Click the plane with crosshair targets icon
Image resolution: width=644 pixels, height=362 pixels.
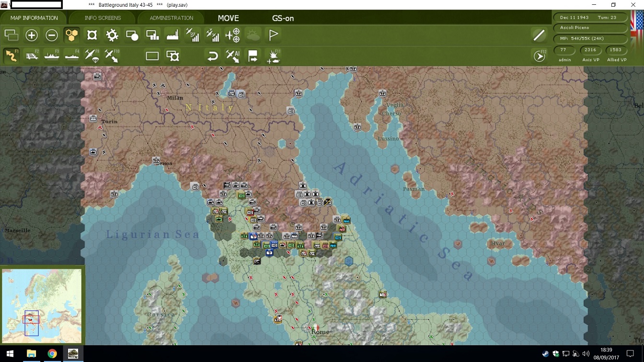(233, 35)
